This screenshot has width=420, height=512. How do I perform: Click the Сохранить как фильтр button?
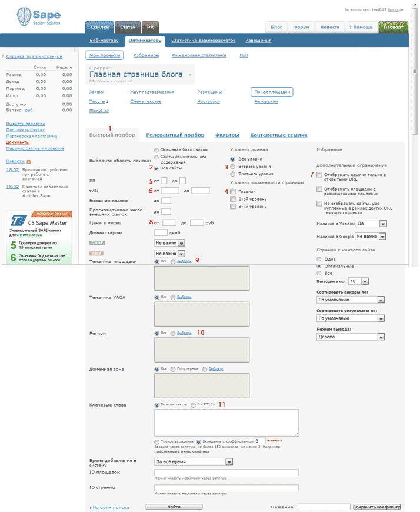[377, 507]
